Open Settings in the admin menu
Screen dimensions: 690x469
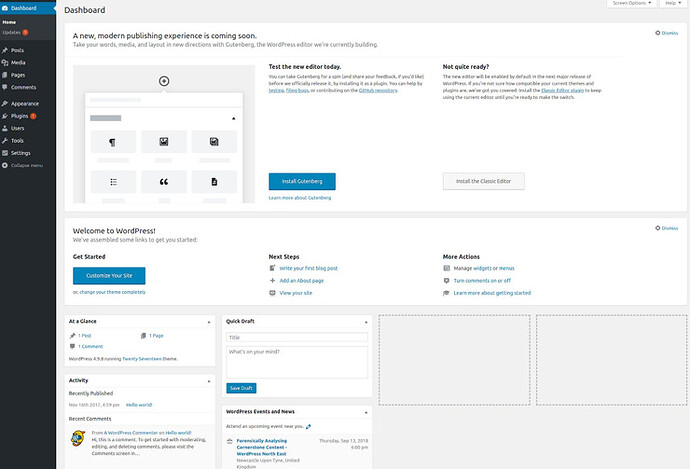(x=21, y=153)
